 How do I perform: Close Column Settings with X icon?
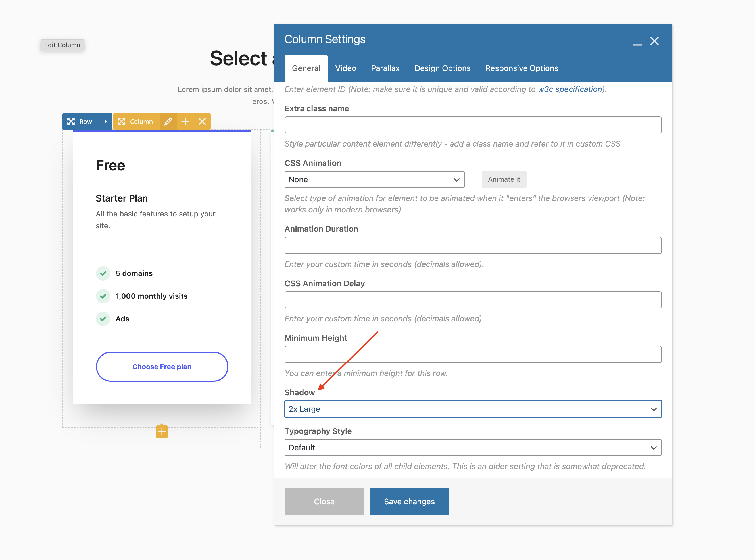(654, 41)
